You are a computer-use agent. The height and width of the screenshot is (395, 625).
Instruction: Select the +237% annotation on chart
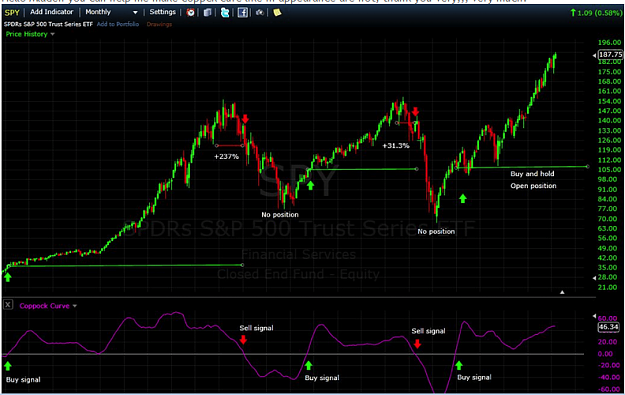pyautogui.click(x=226, y=157)
